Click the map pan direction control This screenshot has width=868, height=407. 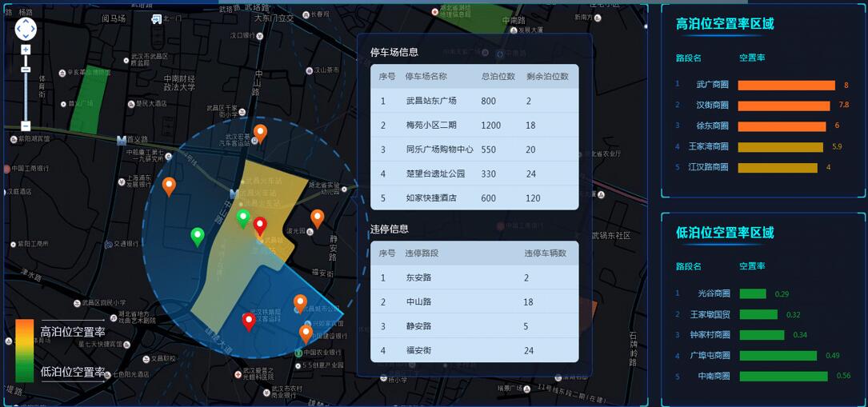26,30
